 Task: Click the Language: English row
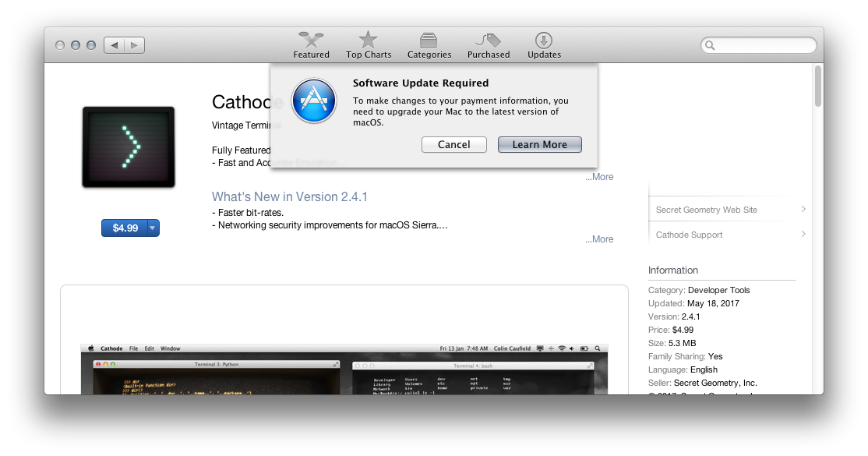(683, 370)
